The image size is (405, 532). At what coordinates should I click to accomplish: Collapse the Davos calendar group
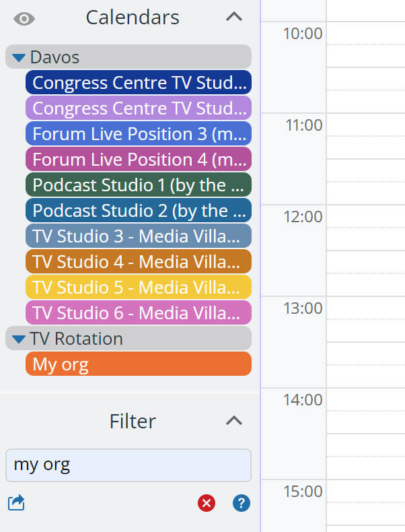[19, 58]
